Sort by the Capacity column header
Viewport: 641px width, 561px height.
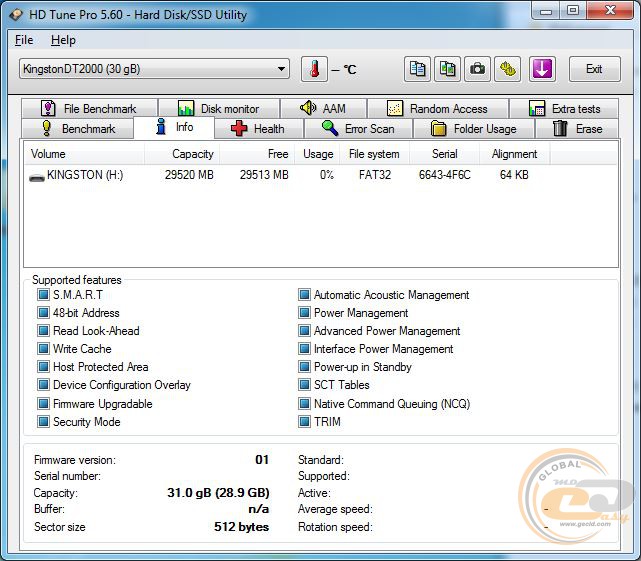point(182,154)
